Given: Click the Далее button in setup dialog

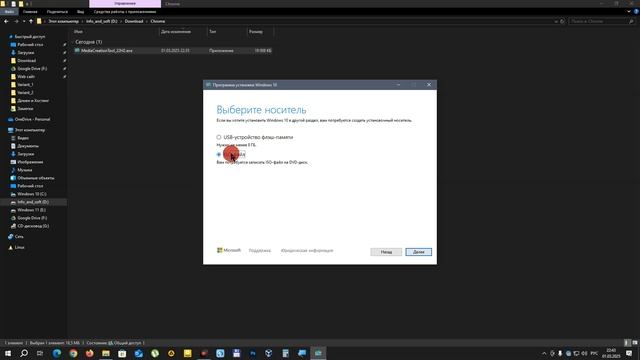Looking at the screenshot, I should (418, 252).
